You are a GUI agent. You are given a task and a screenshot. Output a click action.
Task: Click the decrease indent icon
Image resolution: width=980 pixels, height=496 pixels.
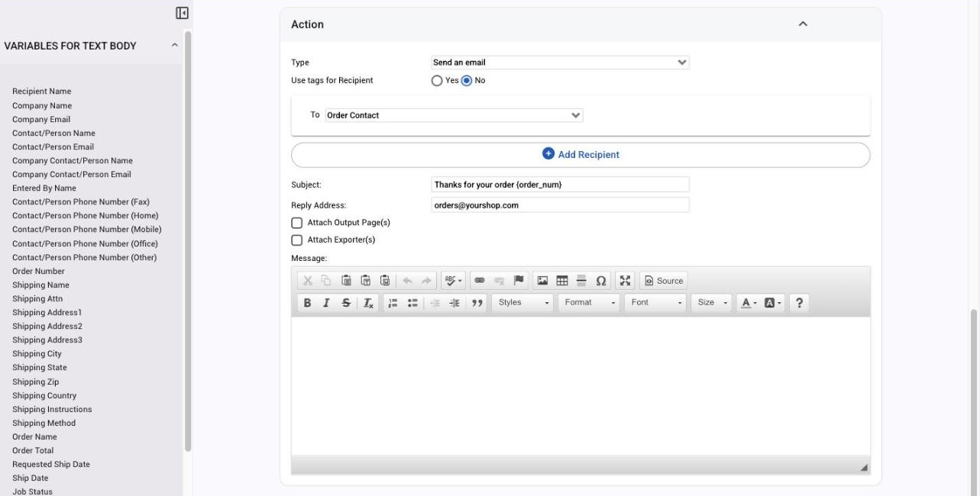435,303
